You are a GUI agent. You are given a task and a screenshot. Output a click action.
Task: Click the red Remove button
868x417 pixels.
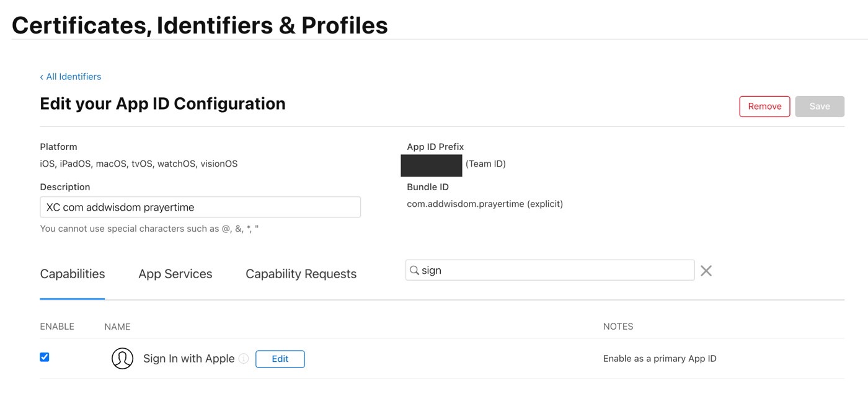pyautogui.click(x=764, y=107)
